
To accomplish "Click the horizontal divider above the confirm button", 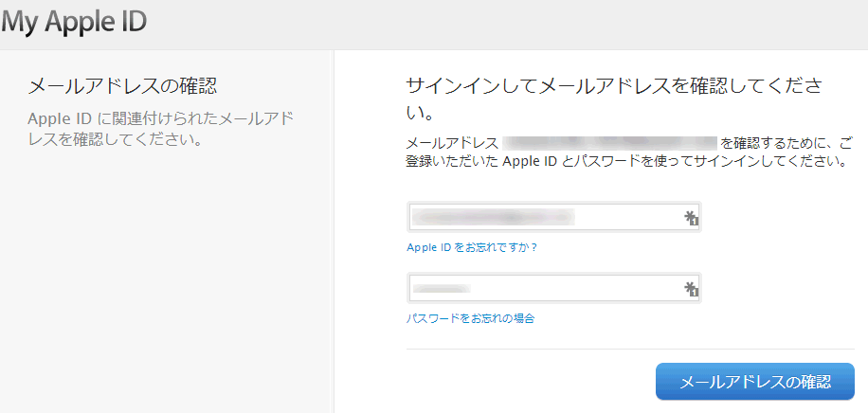I will click(630, 349).
